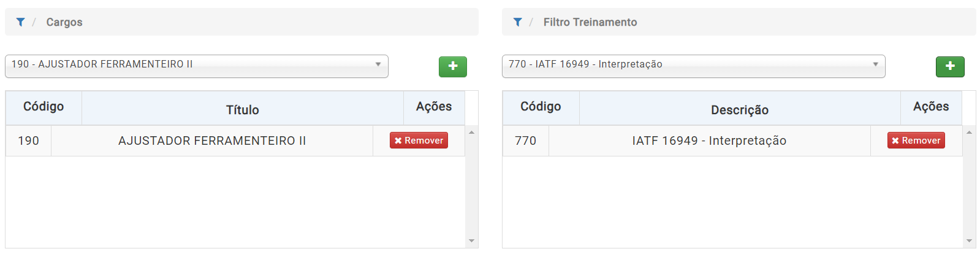Click scroll-up arrow in Cargos table
This screenshot has width=980, height=254.
pyautogui.click(x=471, y=132)
